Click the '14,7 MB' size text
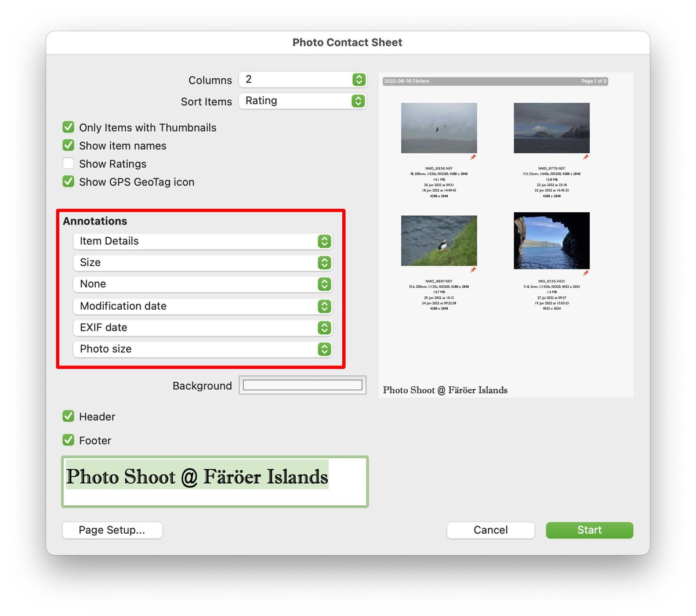 point(439,292)
